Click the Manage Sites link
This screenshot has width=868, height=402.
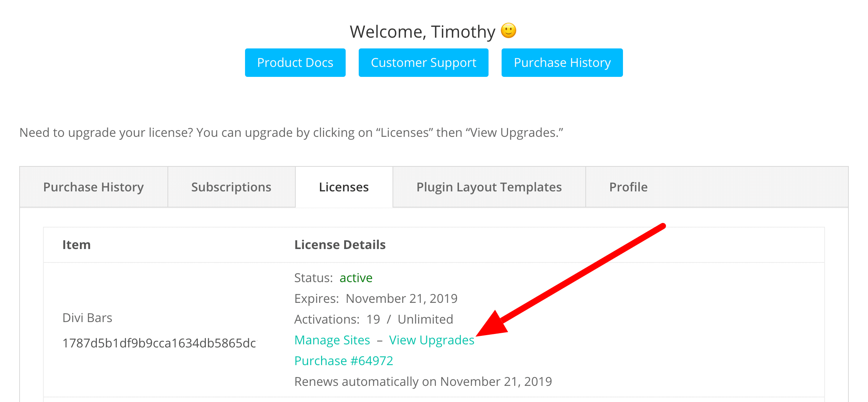click(332, 340)
